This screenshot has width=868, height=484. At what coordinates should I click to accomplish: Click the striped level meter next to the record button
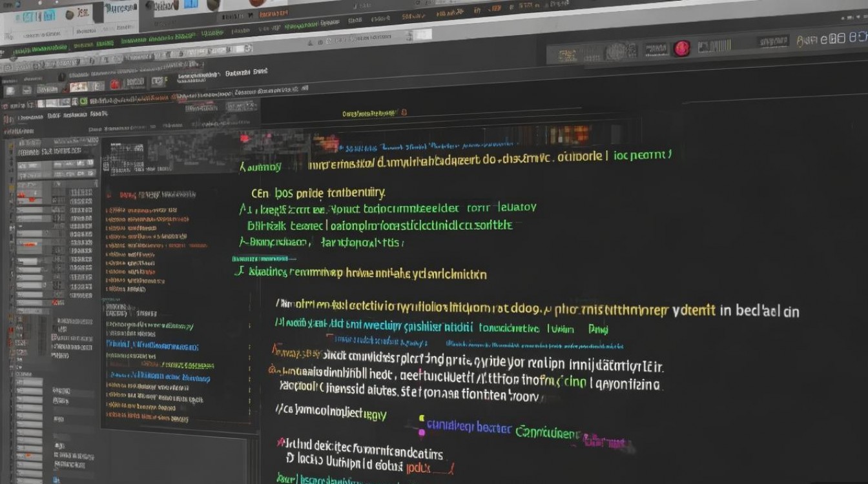714,46
